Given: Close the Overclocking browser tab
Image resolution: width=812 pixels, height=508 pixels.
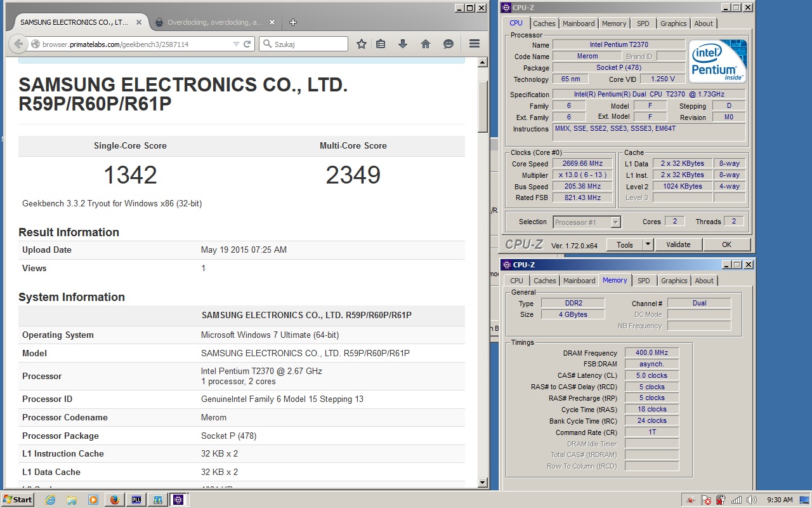Looking at the screenshot, I should tap(272, 22).
